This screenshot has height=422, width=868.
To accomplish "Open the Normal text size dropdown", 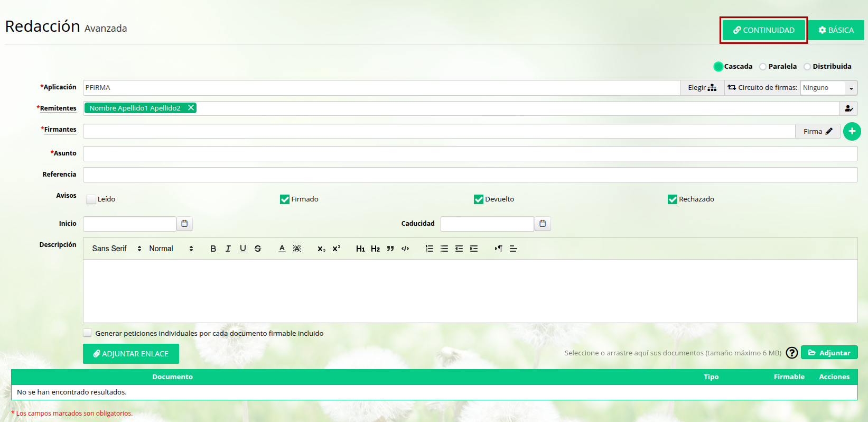I will click(171, 249).
